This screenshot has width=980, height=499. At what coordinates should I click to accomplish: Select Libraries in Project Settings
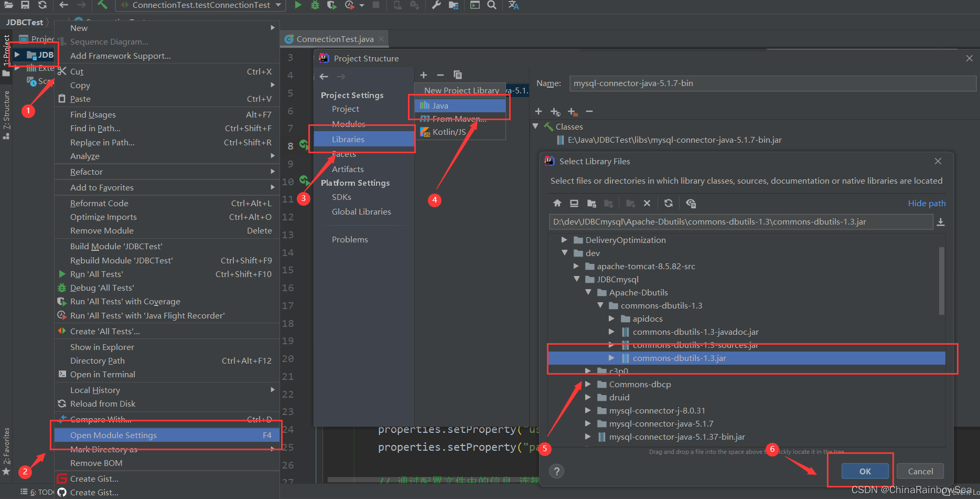(x=364, y=139)
